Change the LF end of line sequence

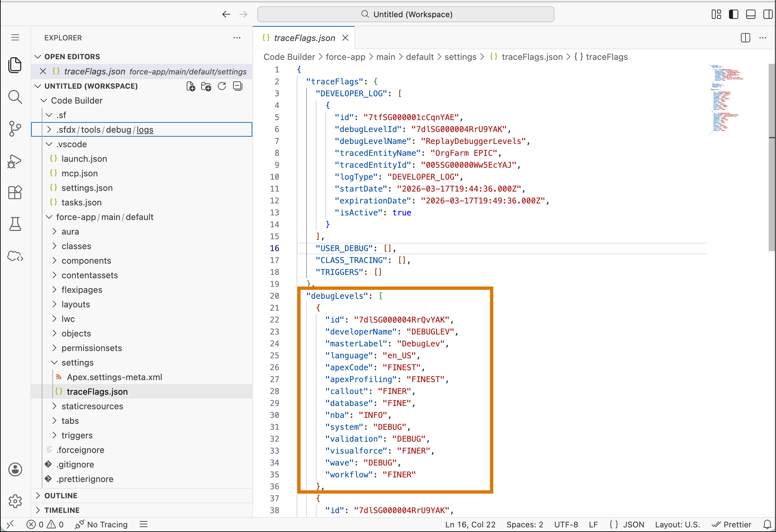click(x=593, y=525)
